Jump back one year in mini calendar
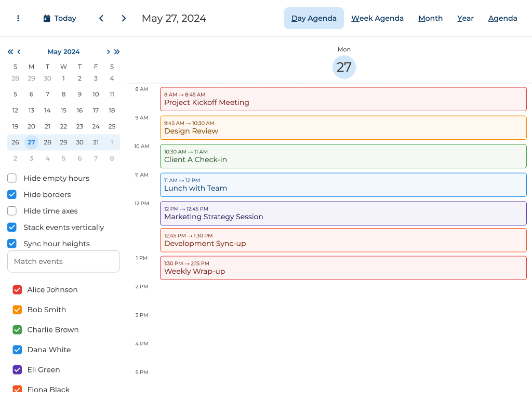Image resolution: width=532 pixels, height=399 pixels. coord(10,51)
